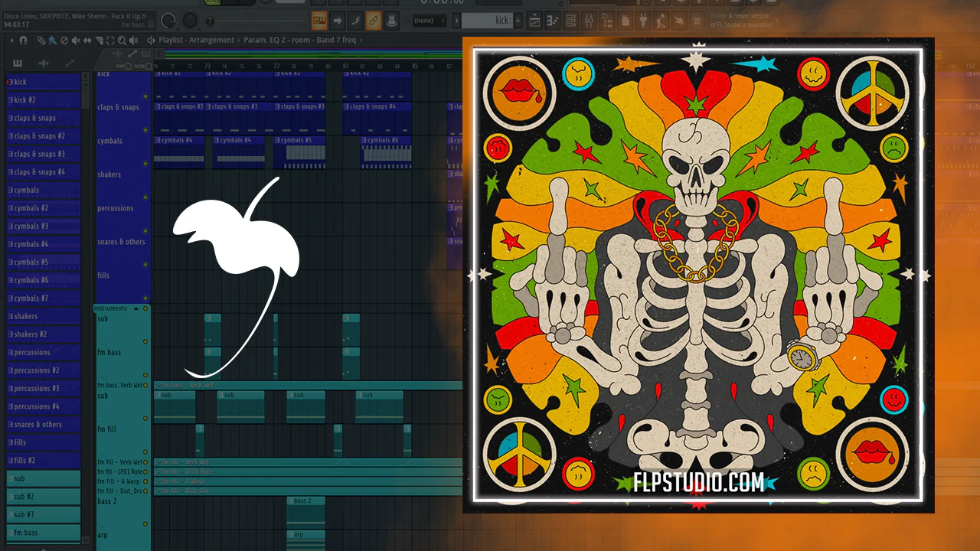Open the plugin picker plug icon

[x=643, y=20]
